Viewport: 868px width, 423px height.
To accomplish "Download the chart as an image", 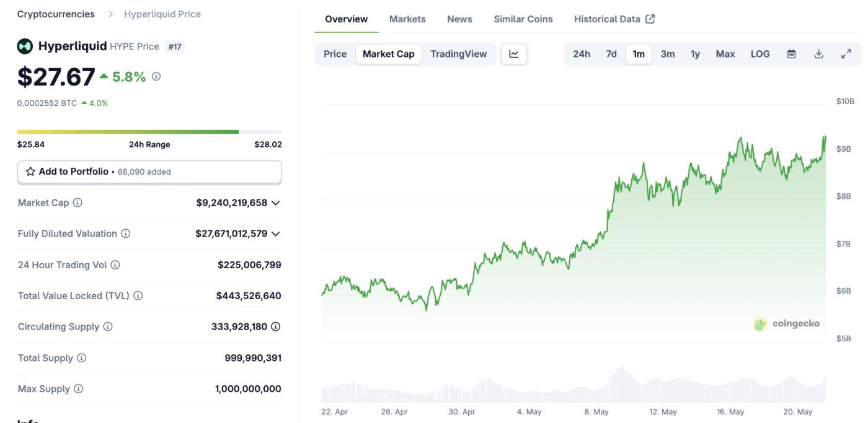I will click(818, 54).
